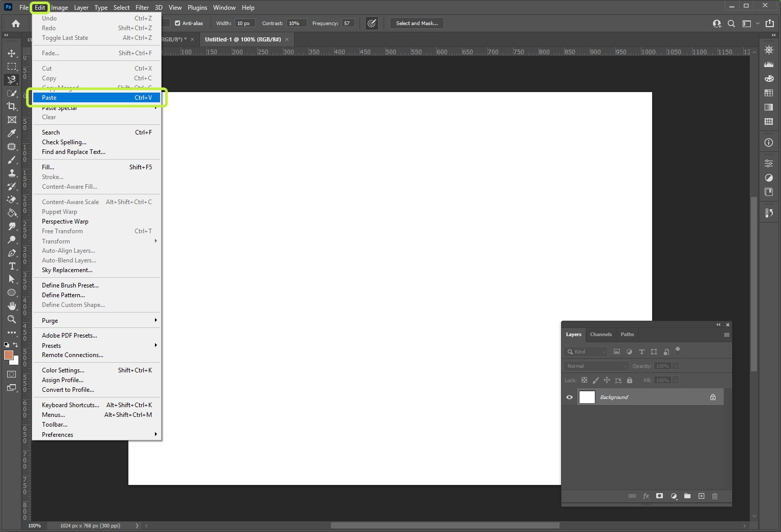Toggle the Anti-alias checkbox
The height and width of the screenshot is (532, 781).
[177, 24]
